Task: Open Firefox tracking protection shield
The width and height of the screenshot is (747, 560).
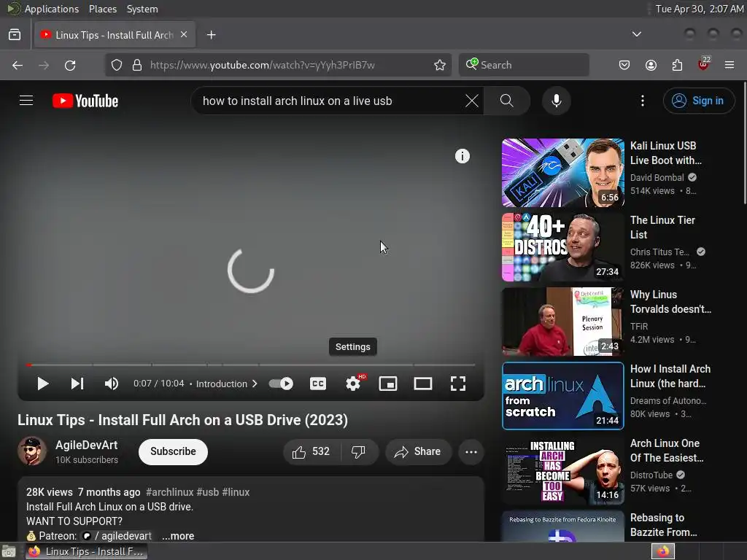Action: (117, 65)
